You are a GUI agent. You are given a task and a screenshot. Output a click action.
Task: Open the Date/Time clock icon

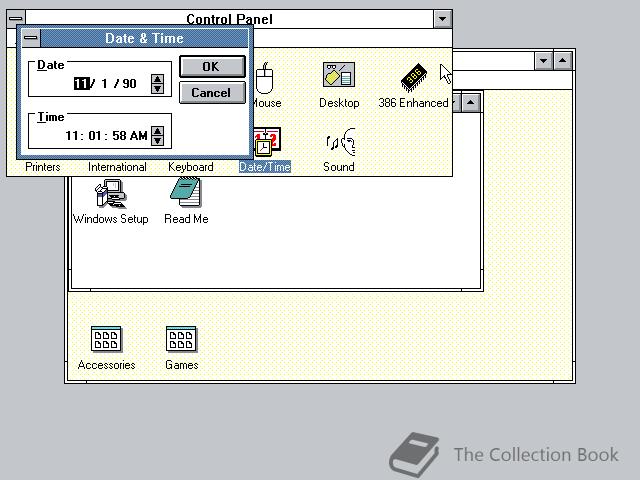tap(267, 142)
